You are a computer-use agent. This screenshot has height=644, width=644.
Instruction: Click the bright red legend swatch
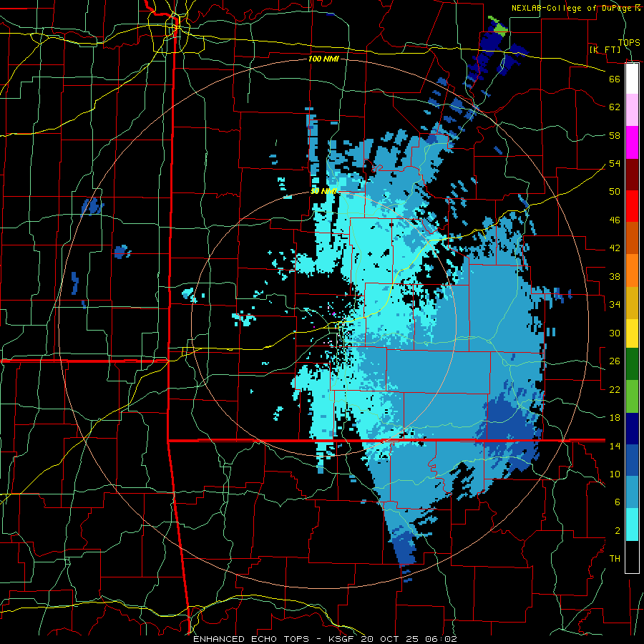pos(632,206)
